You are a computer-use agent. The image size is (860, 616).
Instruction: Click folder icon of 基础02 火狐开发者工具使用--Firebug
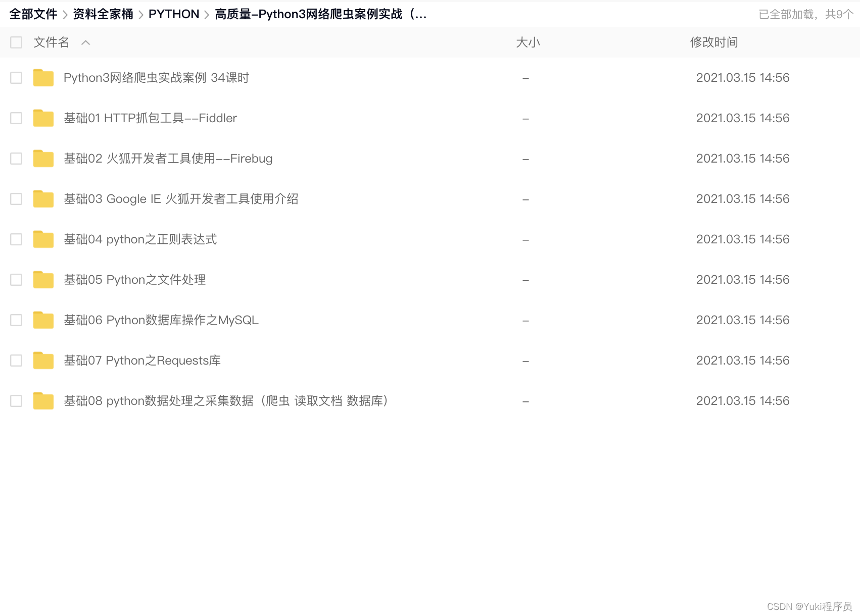[x=43, y=159]
